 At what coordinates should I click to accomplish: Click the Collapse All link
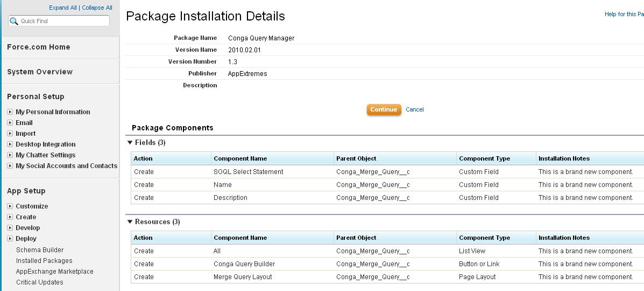(97, 8)
